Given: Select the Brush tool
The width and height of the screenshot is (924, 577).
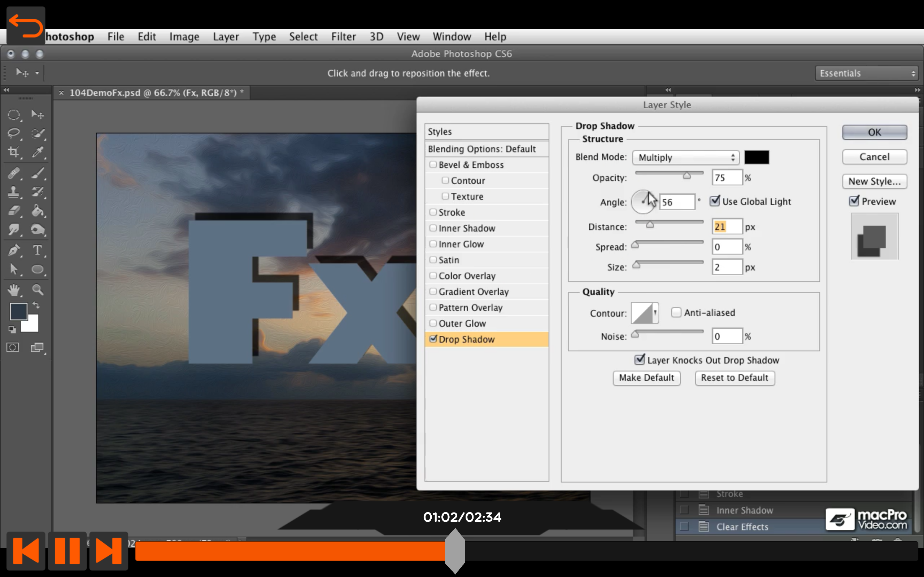Looking at the screenshot, I should [38, 173].
